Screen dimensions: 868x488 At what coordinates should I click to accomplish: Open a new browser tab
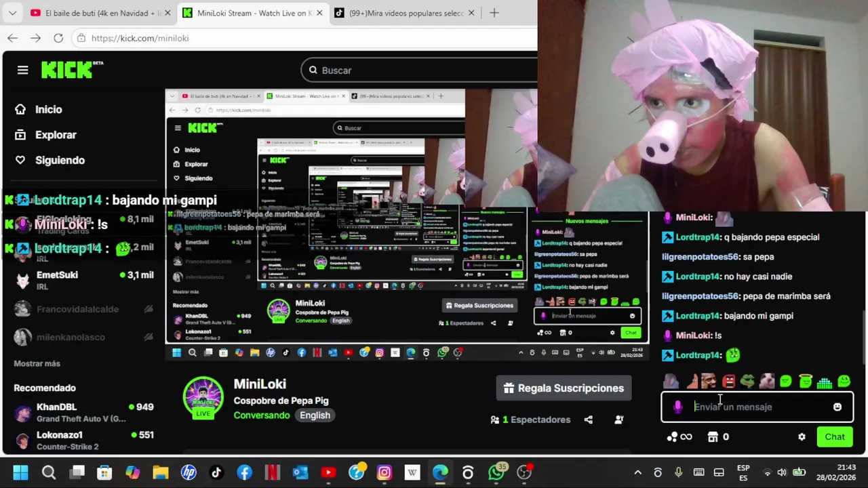pos(494,13)
